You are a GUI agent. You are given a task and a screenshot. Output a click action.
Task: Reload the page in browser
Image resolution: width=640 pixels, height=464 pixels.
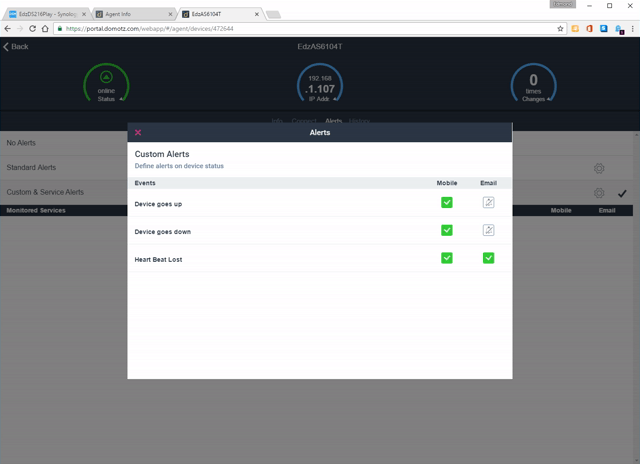[x=32, y=29]
